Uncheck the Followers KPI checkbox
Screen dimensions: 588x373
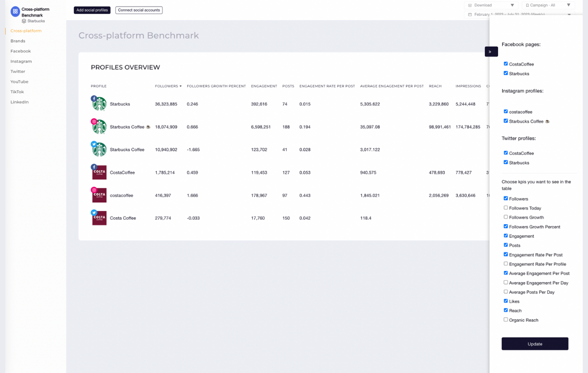[505, 198]
